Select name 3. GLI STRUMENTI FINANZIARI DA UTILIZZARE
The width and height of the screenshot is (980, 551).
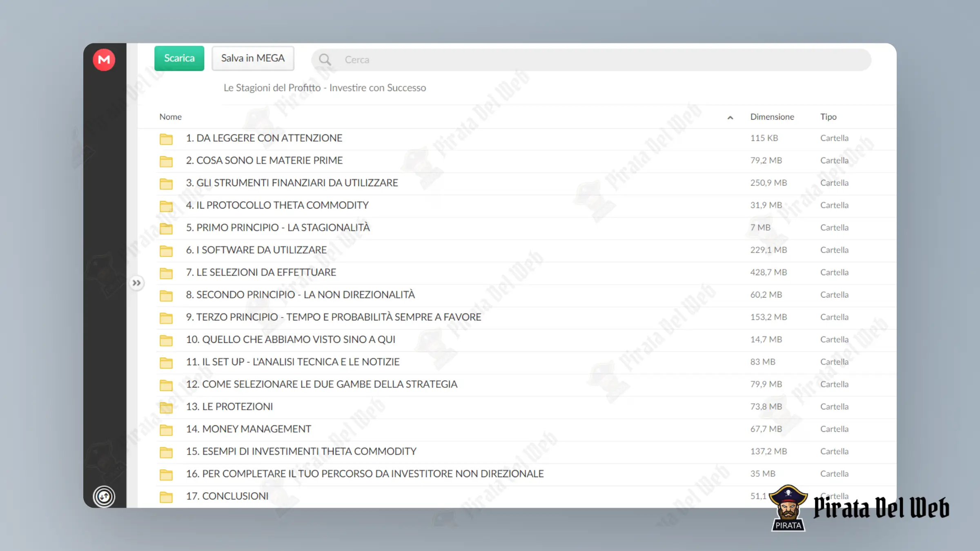pyautogui.click(x=292, y=183)
